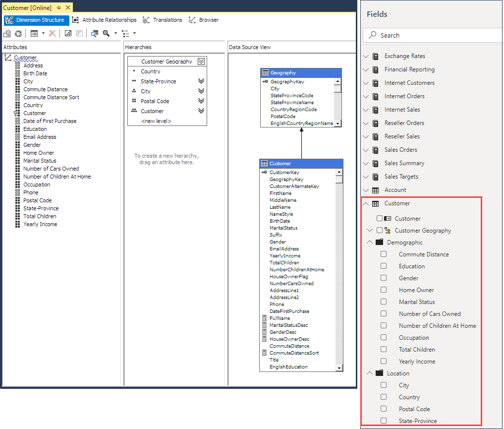
Task: Close the Customer [Online] tab
Action: pyautogui.click(x=68, y=7)
